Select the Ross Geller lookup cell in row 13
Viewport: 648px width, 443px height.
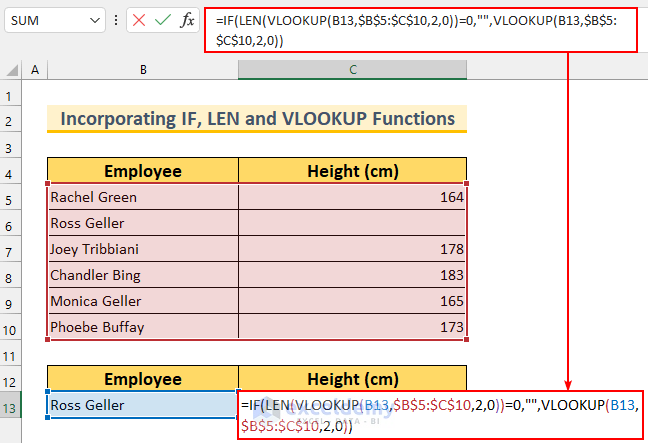(x=143, y=405)
